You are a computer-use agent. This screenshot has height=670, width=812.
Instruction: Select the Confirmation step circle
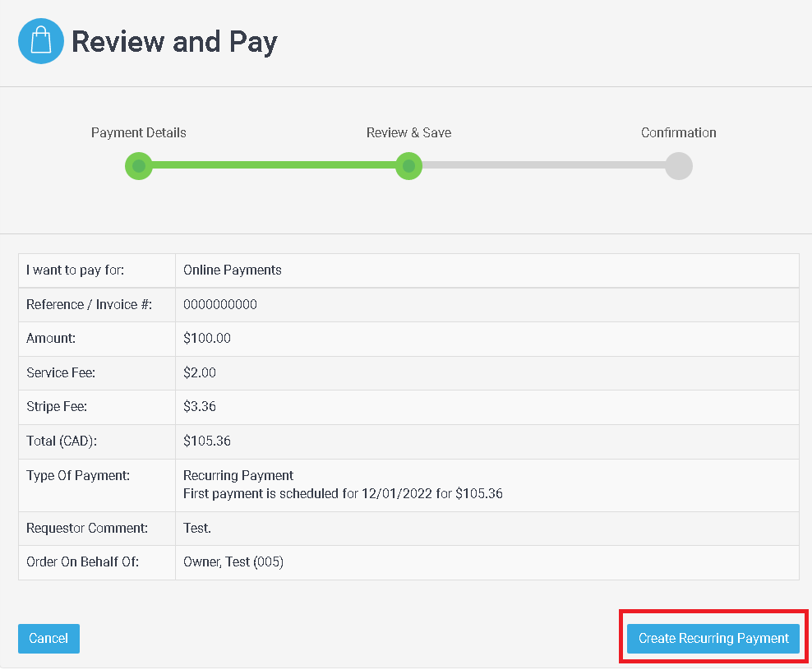[679, 166]
